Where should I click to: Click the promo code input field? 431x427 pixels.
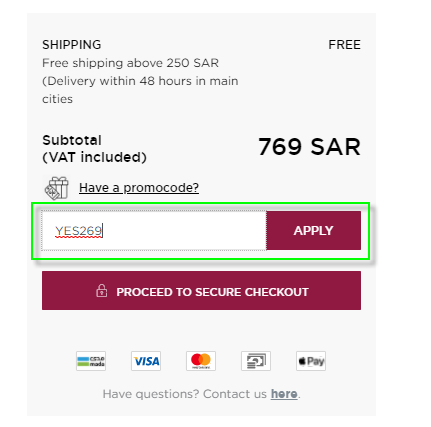(154, 230)
